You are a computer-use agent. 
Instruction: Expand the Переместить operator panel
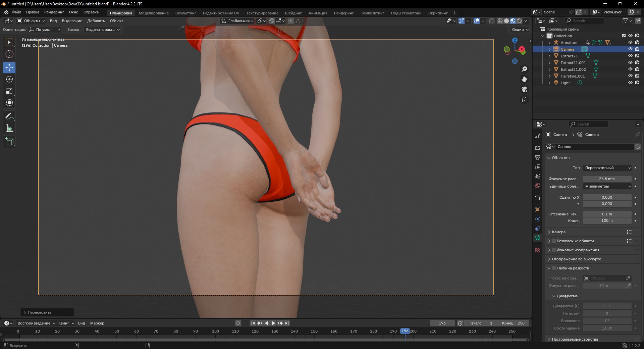(47, 312)
